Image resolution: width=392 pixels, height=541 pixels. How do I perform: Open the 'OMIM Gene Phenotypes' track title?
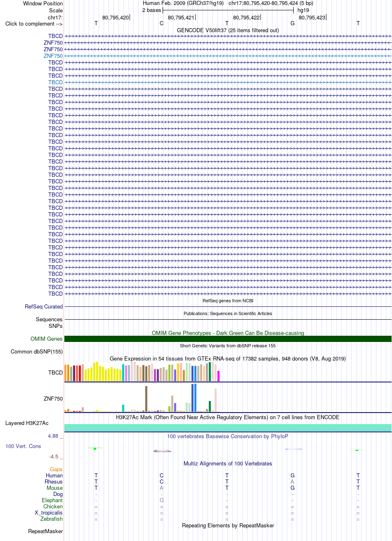(x=228, y=333)
